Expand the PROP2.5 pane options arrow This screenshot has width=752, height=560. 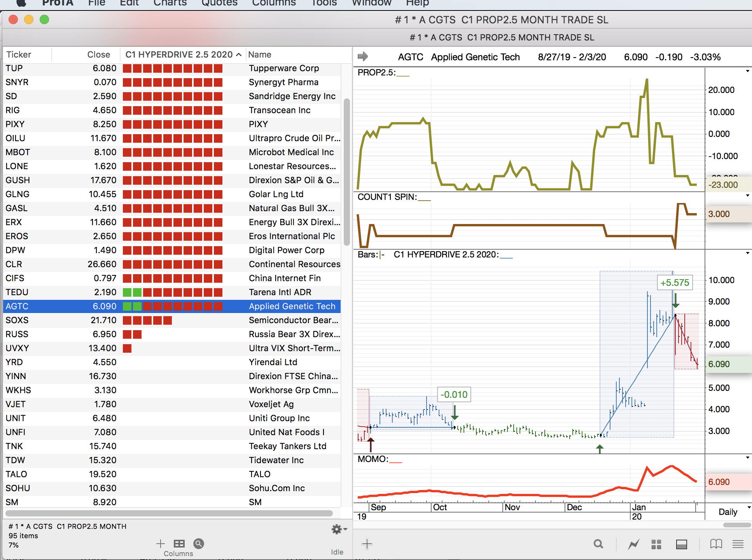[747, 71]
